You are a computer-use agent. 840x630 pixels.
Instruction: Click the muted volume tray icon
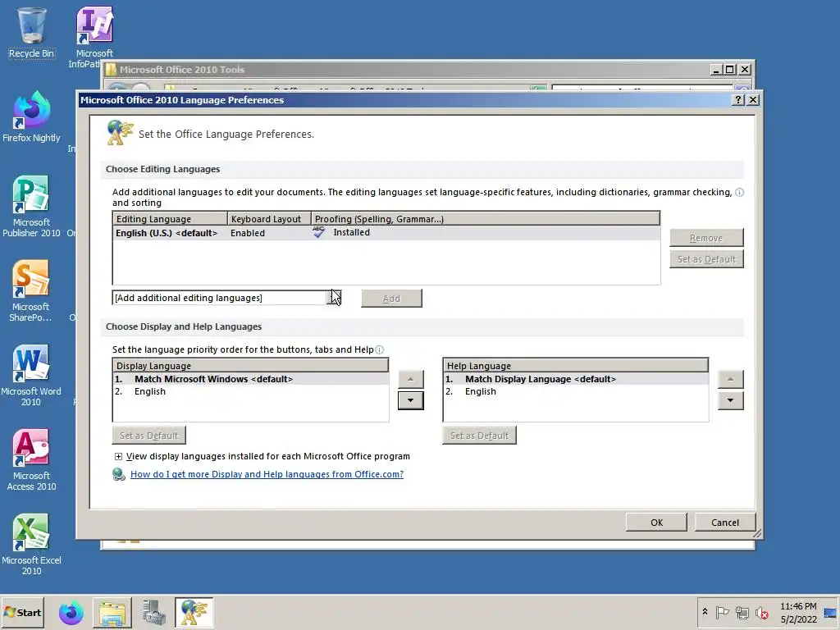(762, 612)
